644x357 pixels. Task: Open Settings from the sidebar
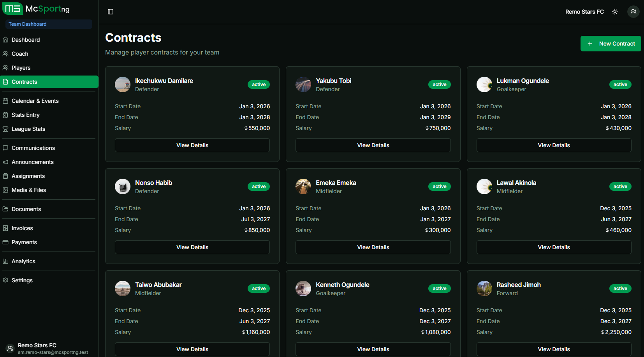22,280
